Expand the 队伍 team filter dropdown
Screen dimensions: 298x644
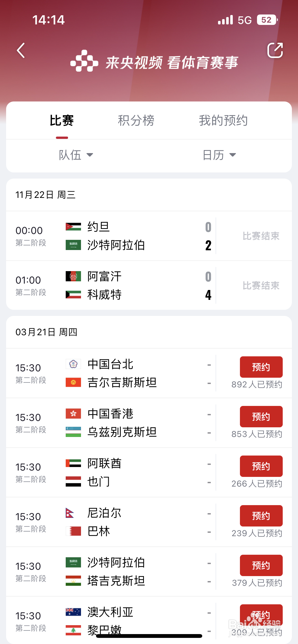76,155
